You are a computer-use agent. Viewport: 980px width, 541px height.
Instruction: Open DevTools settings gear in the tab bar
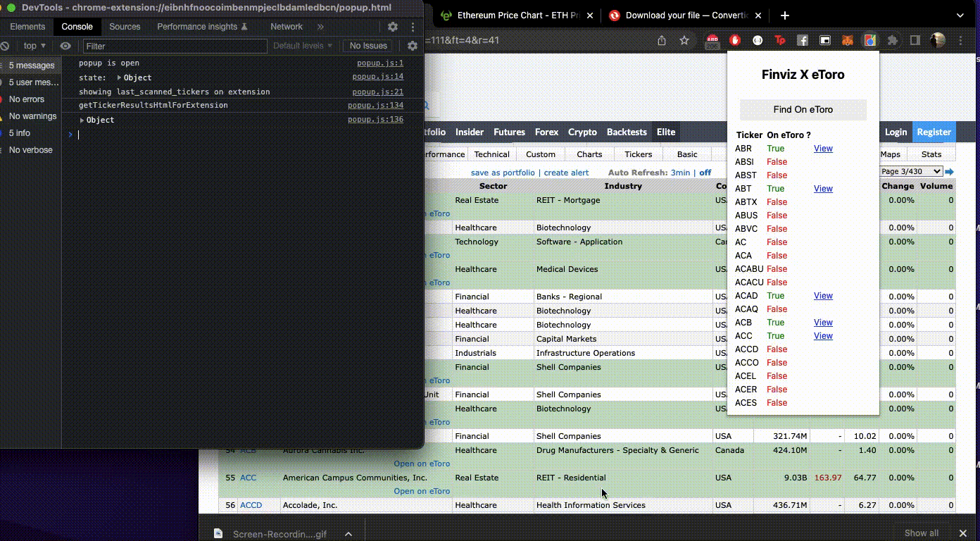click(393, 27)
